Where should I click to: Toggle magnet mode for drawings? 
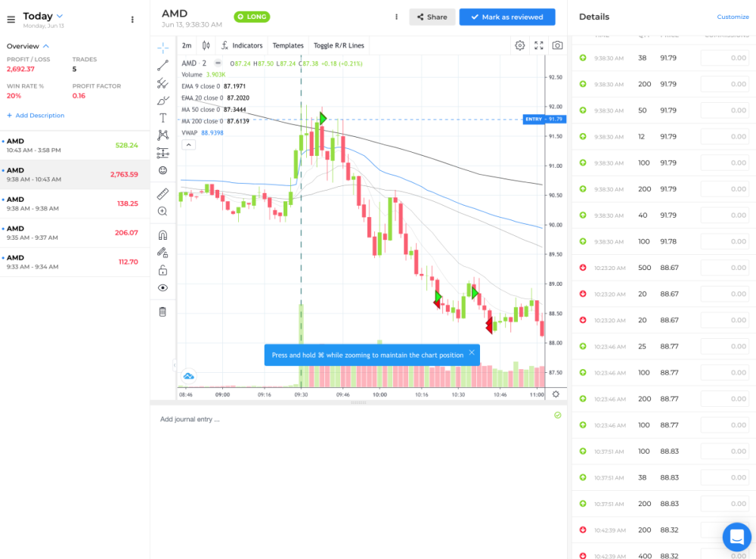pos(163,235)
